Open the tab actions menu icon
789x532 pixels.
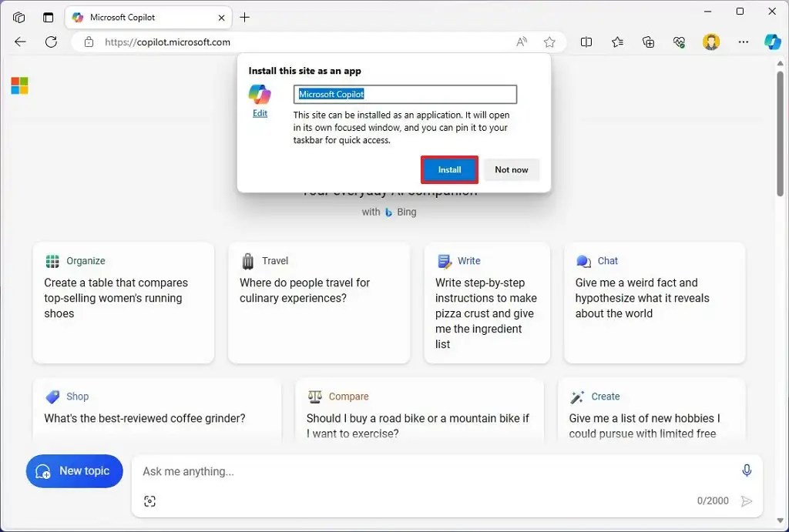pos(49,17)
